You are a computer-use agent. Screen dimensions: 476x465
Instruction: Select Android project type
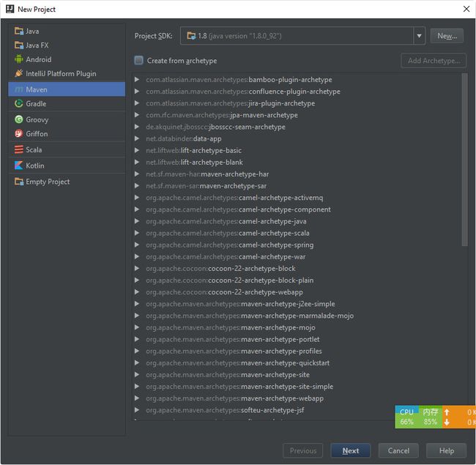coord(67,59)
